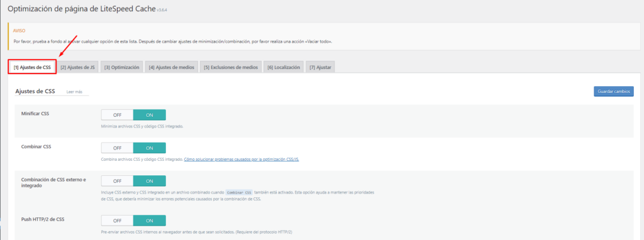Turn OFF Push HTTP/2 de CSS
Image resolution: width=644 pixels, height=240 pixels.
tap(118, 221)
